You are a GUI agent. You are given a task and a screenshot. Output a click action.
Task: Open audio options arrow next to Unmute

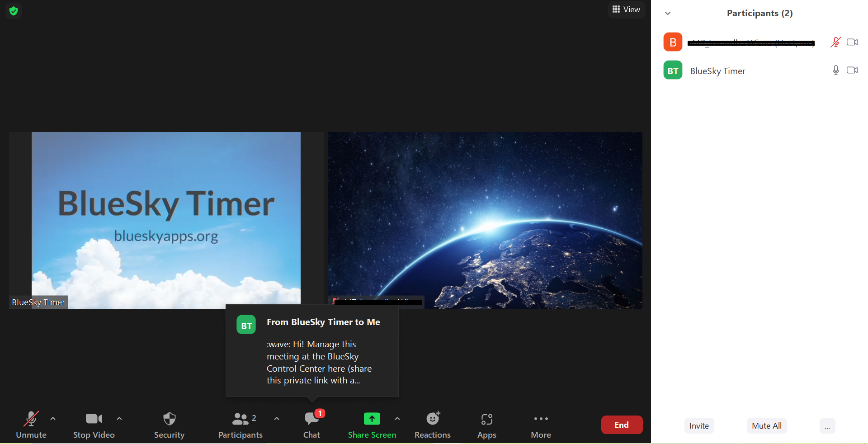point(53,419)
